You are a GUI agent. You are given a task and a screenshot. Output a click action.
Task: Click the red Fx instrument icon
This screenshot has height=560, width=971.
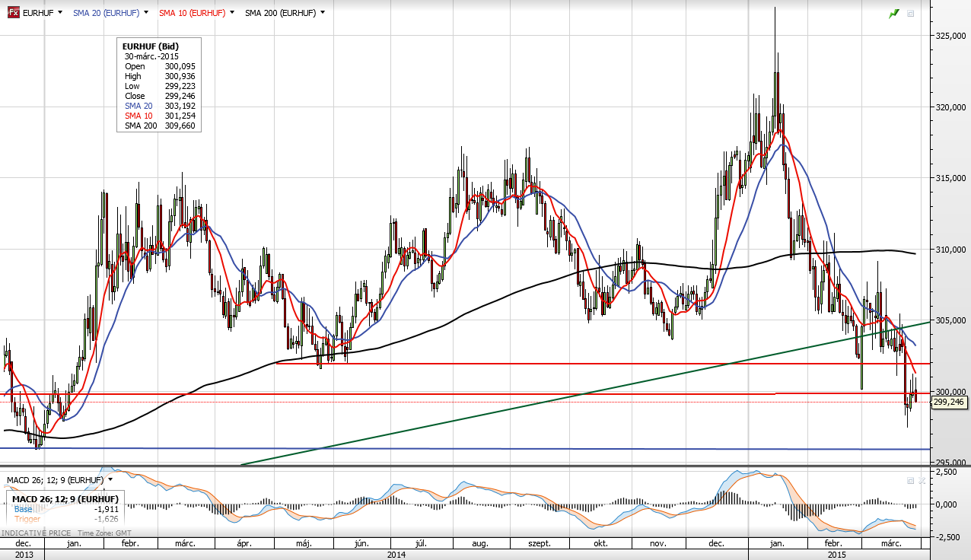tap(13, 13)
